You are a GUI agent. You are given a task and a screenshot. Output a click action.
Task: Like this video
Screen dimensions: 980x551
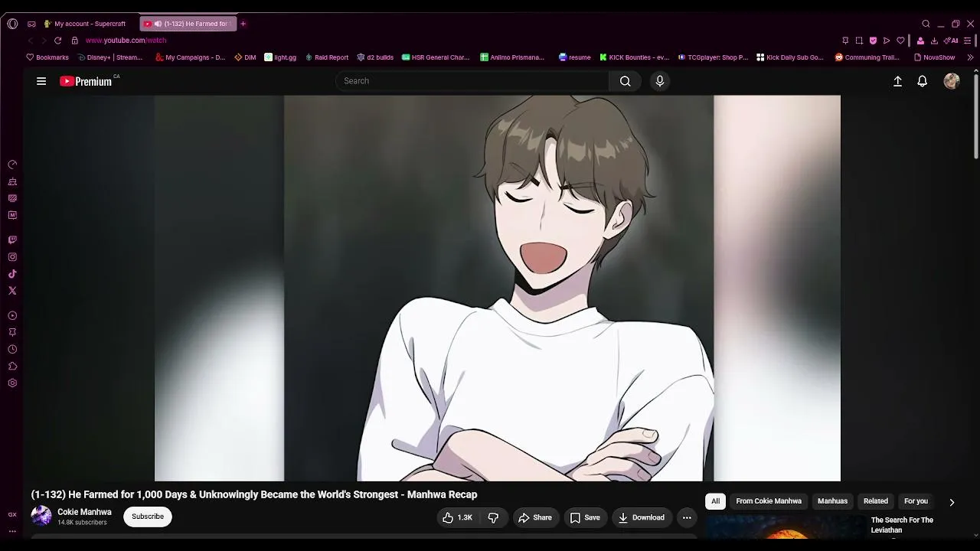coord(458,518)
